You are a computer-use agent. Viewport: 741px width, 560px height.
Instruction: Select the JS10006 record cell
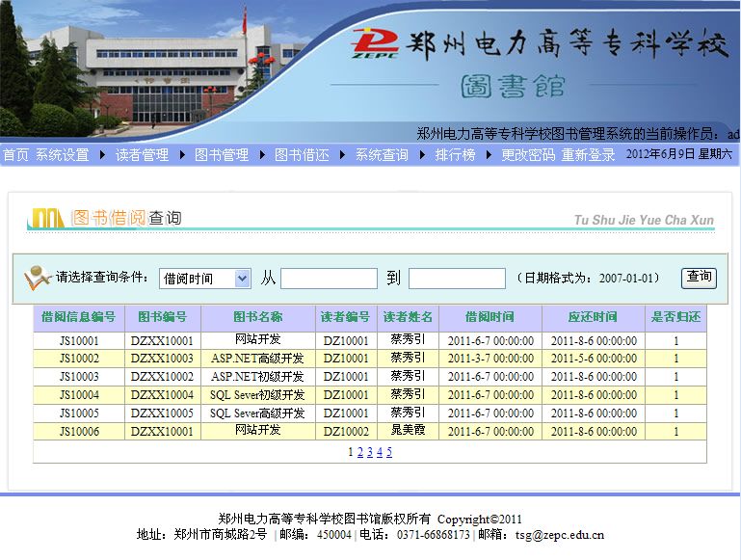click(x=79, y=431)
